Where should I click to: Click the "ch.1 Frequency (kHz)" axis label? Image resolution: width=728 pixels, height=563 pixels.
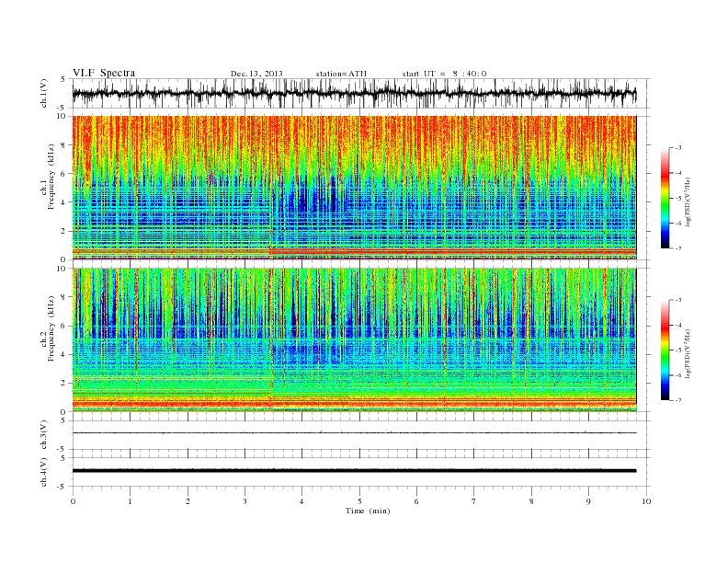48,177
